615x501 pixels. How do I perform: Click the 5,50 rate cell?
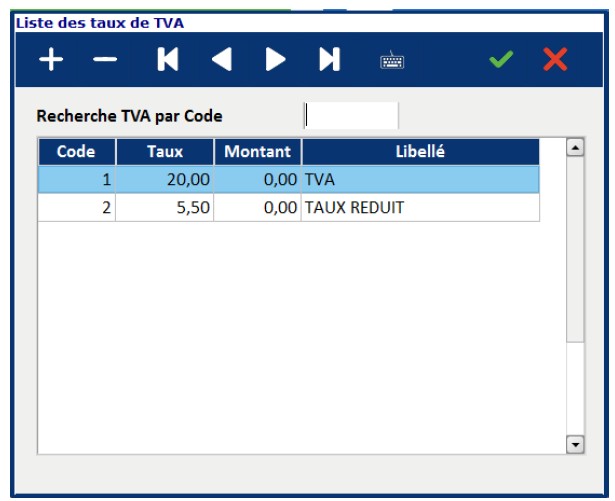(165, 207)
